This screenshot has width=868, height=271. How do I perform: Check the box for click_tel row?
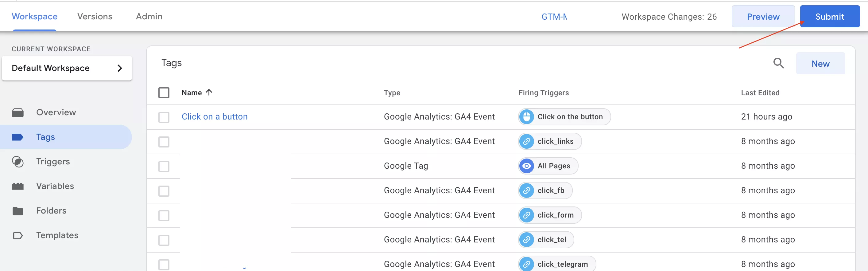click(164, 241)
